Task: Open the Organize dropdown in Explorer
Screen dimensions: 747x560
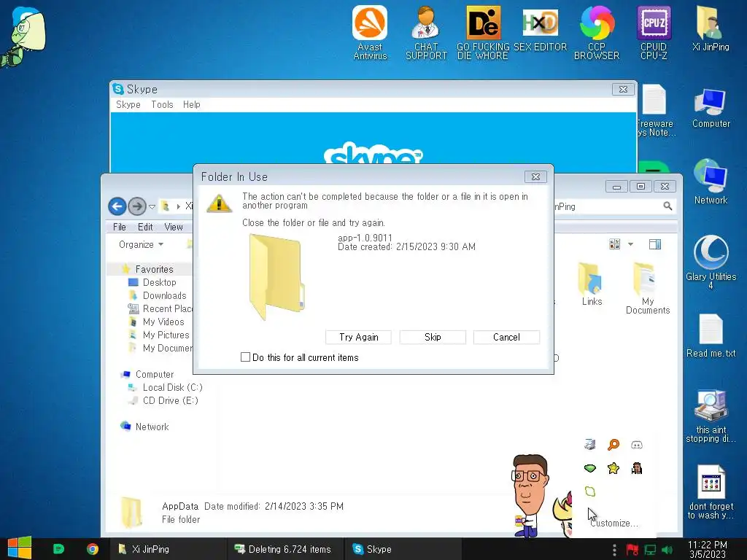Action: click(141, 244)
